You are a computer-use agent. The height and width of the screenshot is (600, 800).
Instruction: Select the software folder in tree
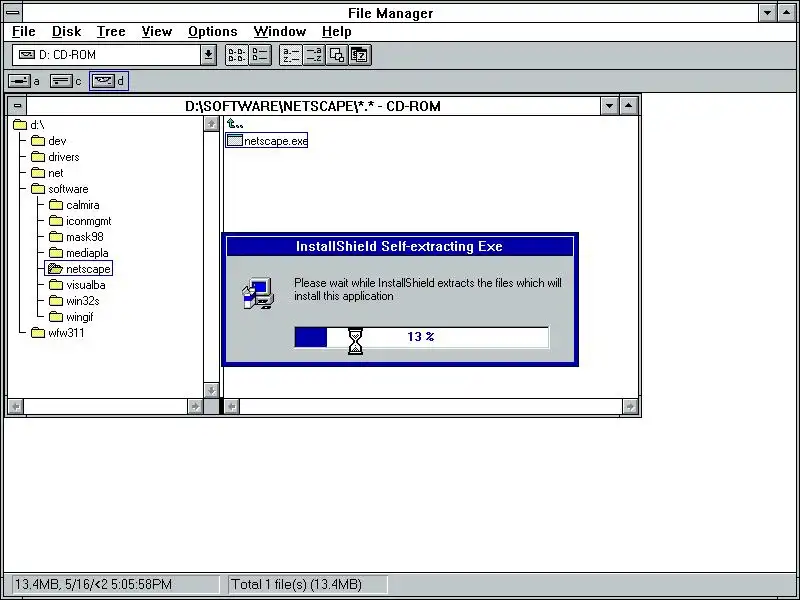(60, 189)
